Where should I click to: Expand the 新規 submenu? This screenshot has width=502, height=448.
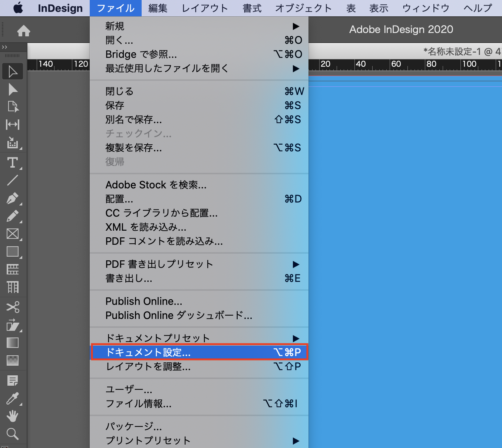[199, 26]
